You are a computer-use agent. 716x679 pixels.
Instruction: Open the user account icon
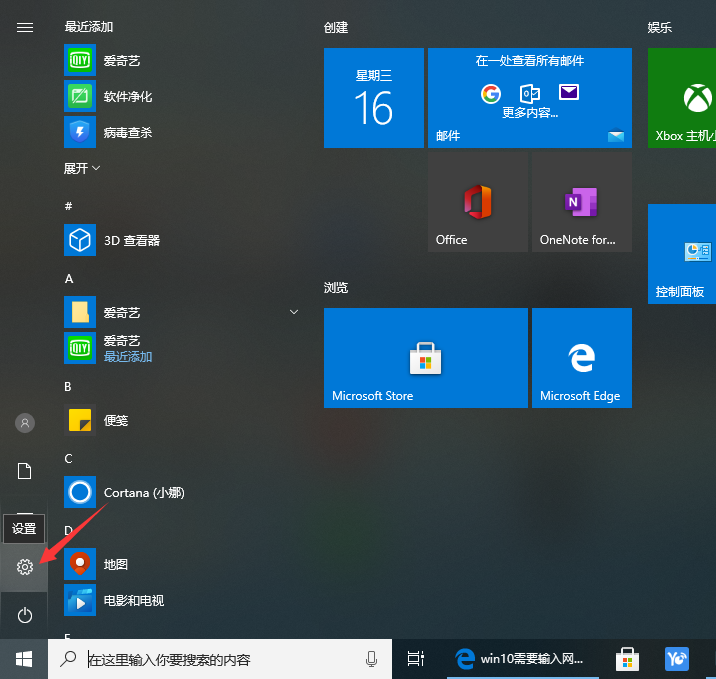[x=25, y=423]
